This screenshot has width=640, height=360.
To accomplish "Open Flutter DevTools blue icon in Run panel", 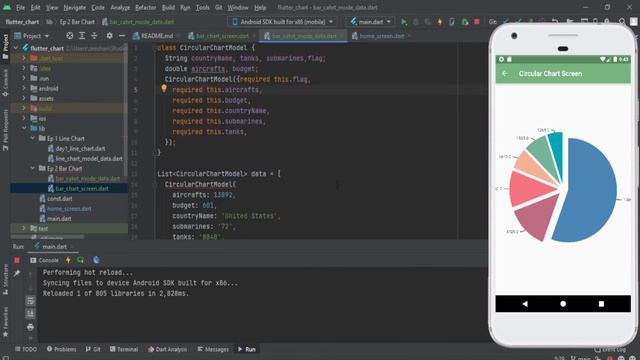I will 96,260.
